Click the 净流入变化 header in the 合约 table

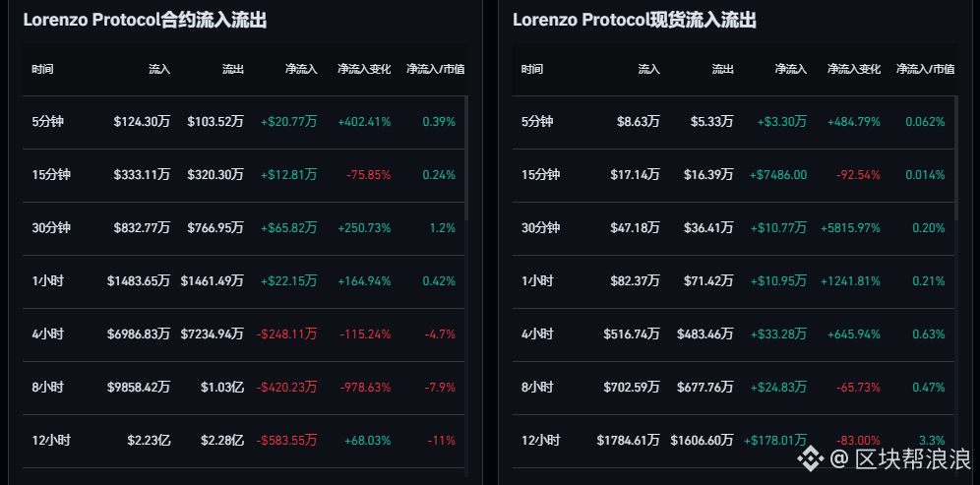pos(364,69)
